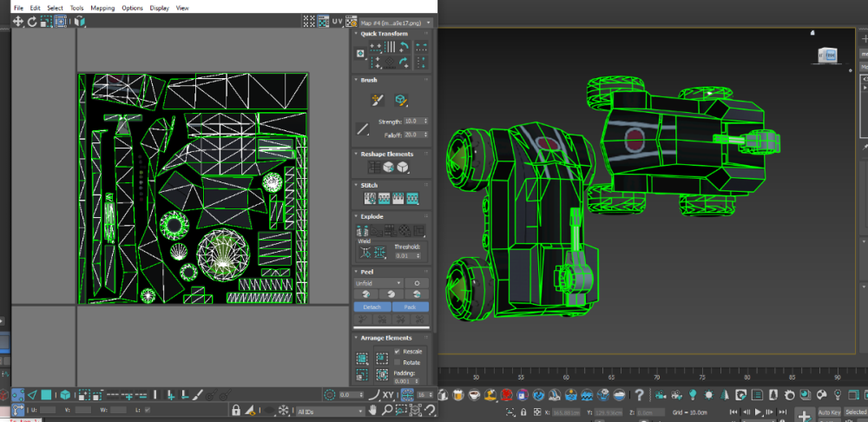The height and width of the screenshot is (422, 868).
Task: Open the Unfold dropdown in Peel panel
Action: tap(378, 283)
